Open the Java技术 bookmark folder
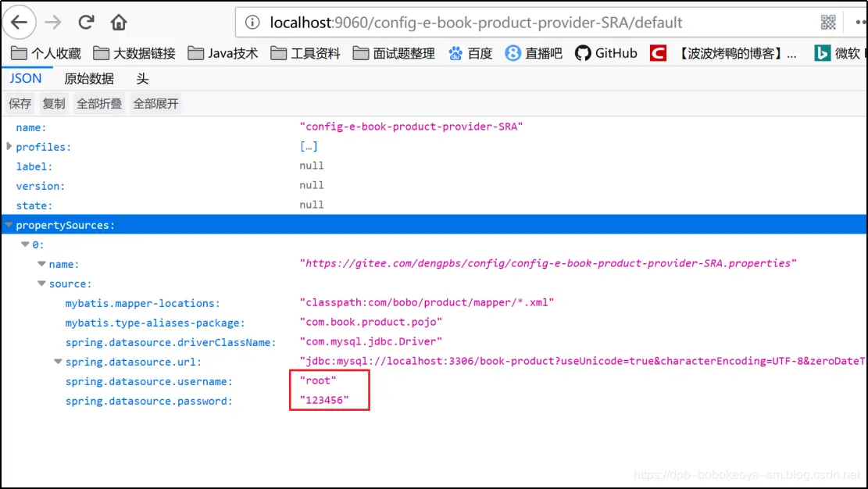This screenshot has height=489, width=868. 223,53
